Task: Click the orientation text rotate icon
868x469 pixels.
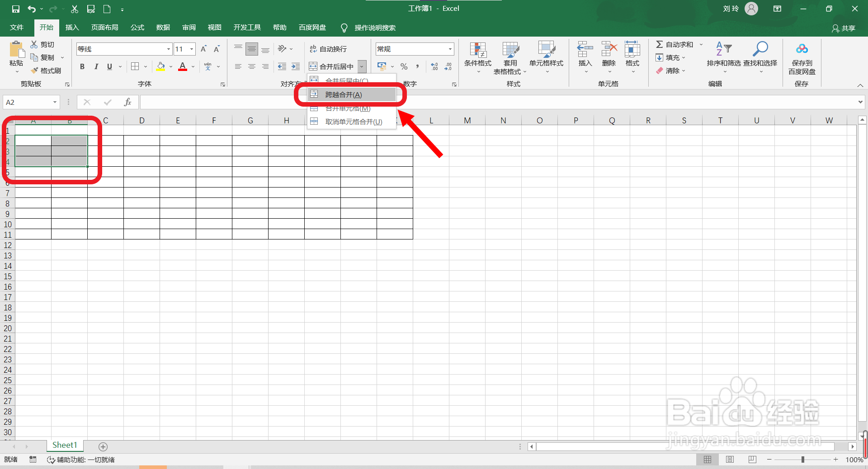Action: click(x=282, y=48)
